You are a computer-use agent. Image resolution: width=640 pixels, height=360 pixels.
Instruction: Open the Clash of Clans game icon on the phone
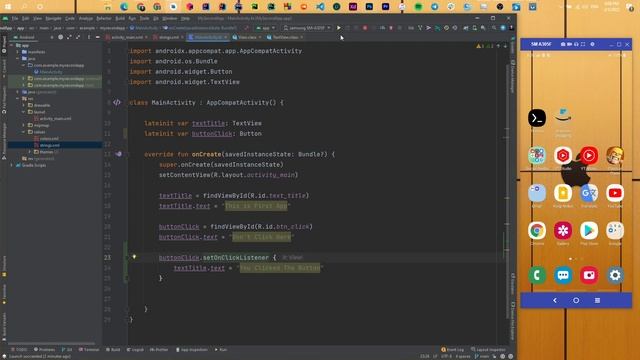click(x=615, y=156)
